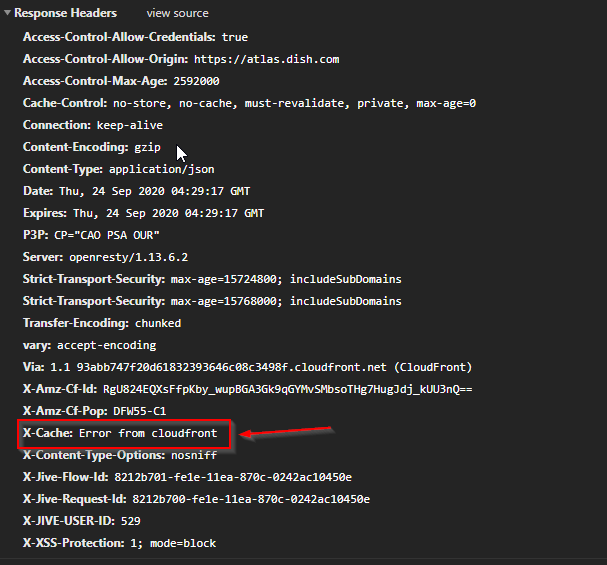Click the X-Jive-Request-Id value
Viewport: 607px width, 565px height.
(x=251, y=499)
